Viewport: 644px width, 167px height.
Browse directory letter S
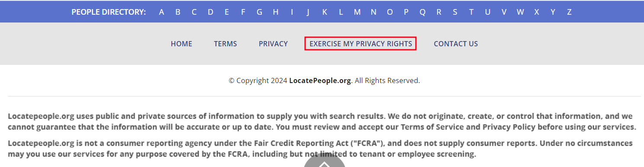pyautogui.click(x=455, y=12)
